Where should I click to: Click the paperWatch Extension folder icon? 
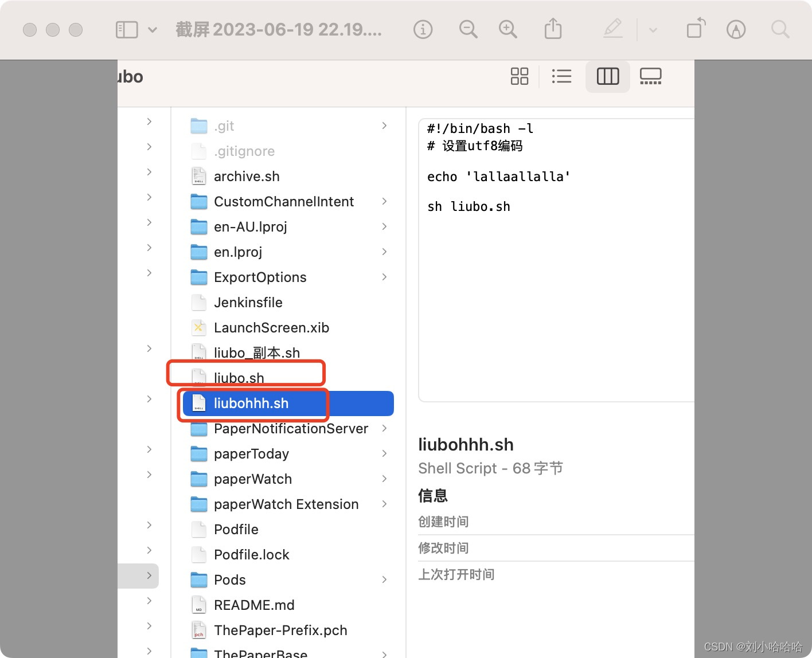coord(198,504)
